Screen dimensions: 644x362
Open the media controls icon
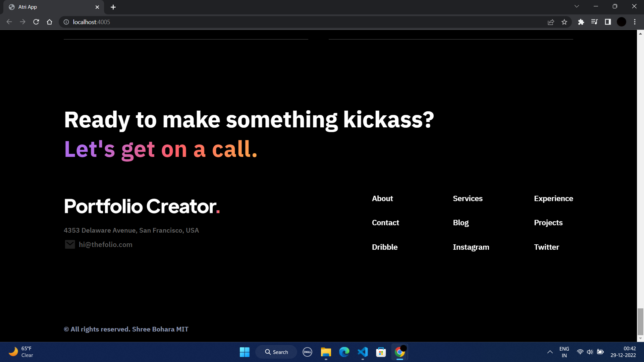(594, 22)
